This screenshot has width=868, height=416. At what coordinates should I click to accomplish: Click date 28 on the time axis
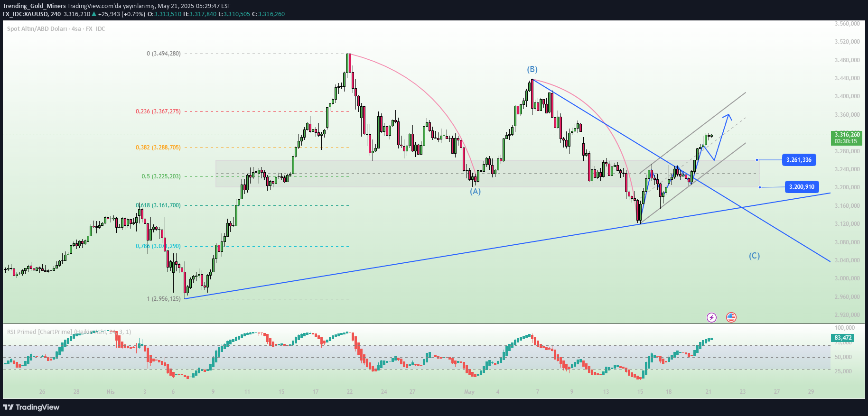coord(76,392)
